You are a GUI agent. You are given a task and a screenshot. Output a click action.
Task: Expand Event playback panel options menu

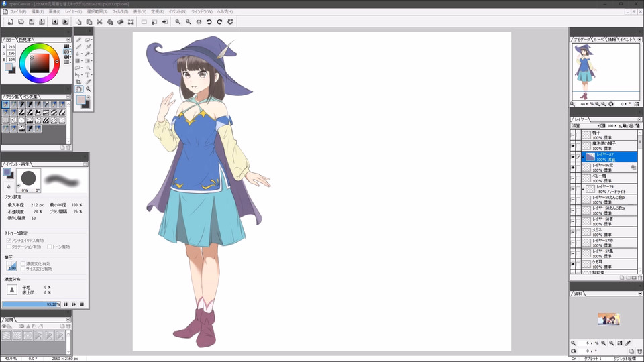(x=85, y=164)
